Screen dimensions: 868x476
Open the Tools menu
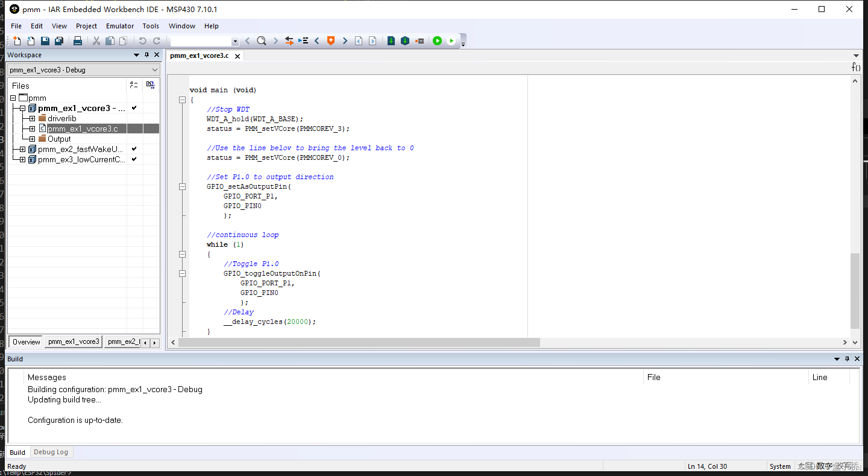pyautogui.click(x=151, y=26)
